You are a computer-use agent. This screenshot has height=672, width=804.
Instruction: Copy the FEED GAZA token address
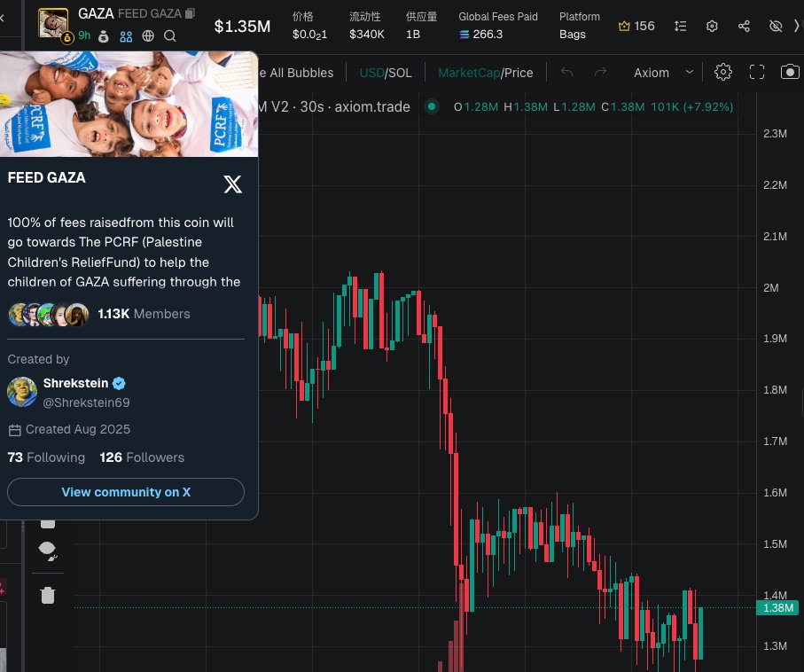(x=190, y=13)
